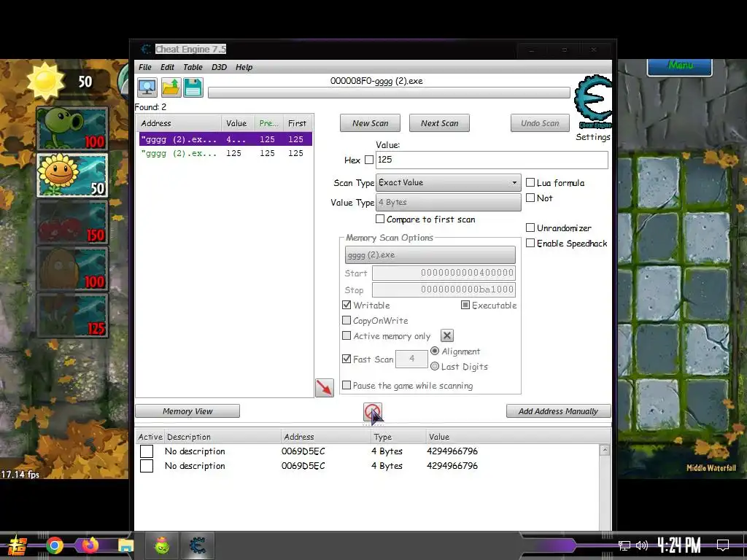This screenshot has width=747, height=560.
Task: Toggle the Writable checkbox
Action: tap(347, 305)
